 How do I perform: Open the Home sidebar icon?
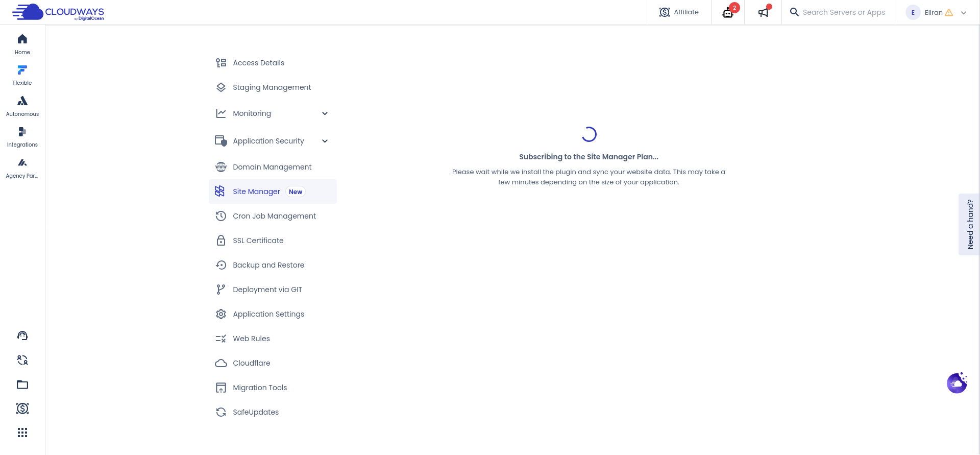(x=22, y=39)
